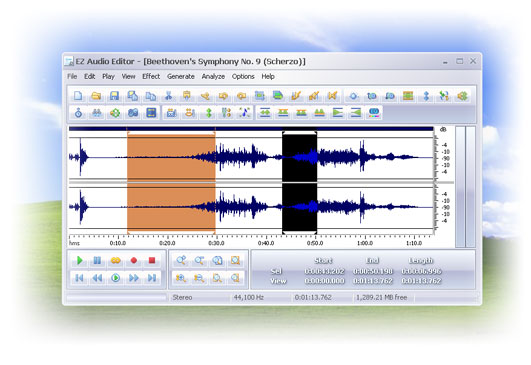Toggle loop playback with the orange loop icon
Image resolution: width=531 pixels, height=365 pixels.
(x=115, y=260)
